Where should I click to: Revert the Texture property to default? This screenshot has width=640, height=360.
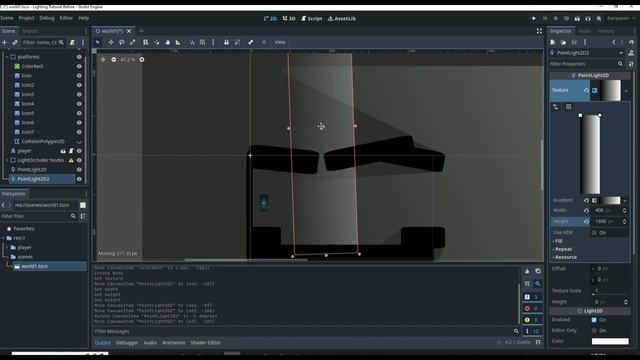coord(587,90)
